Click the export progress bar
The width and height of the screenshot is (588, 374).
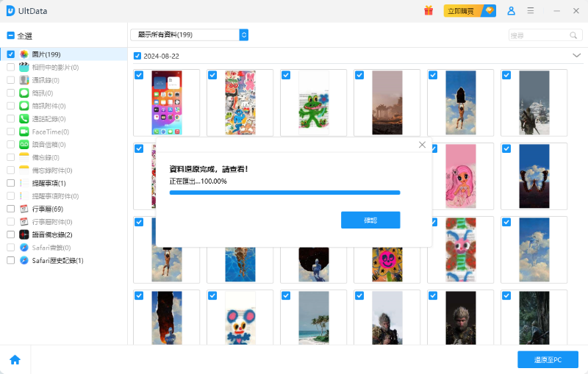click(284, 193)
